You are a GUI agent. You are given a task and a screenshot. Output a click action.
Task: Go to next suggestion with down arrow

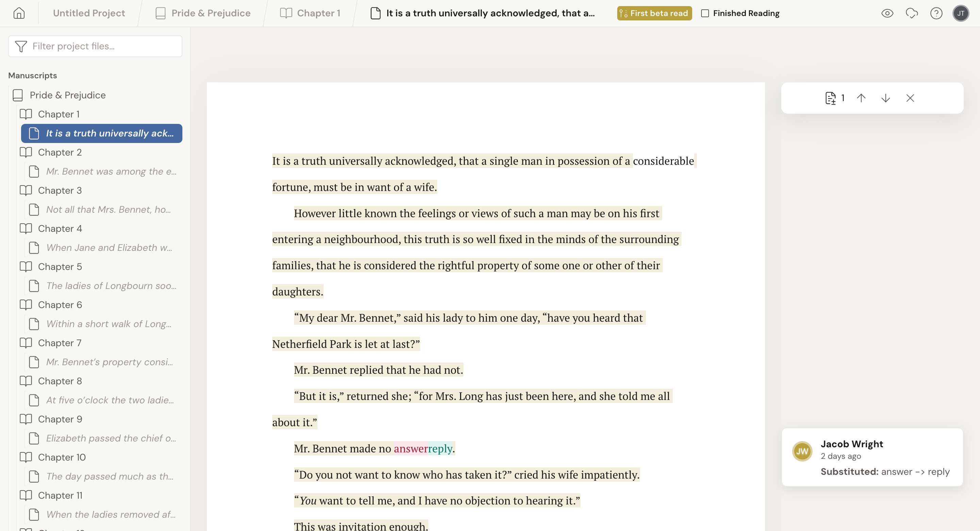[885, 98]
